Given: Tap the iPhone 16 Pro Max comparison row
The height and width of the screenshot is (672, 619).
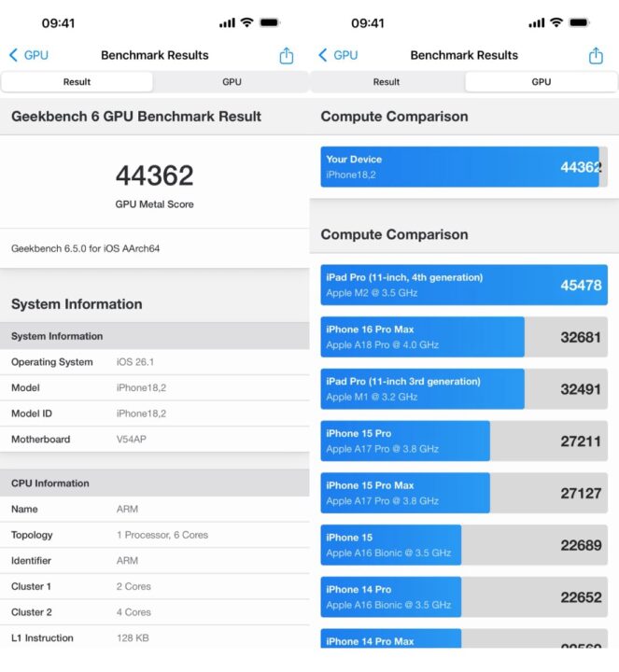Looking at the screenshot, I should pyautogui.click(x=463, y=337).
